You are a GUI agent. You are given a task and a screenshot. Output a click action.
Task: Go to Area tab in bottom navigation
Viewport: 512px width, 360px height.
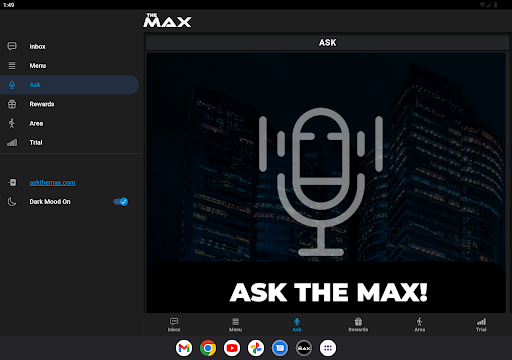420,325
